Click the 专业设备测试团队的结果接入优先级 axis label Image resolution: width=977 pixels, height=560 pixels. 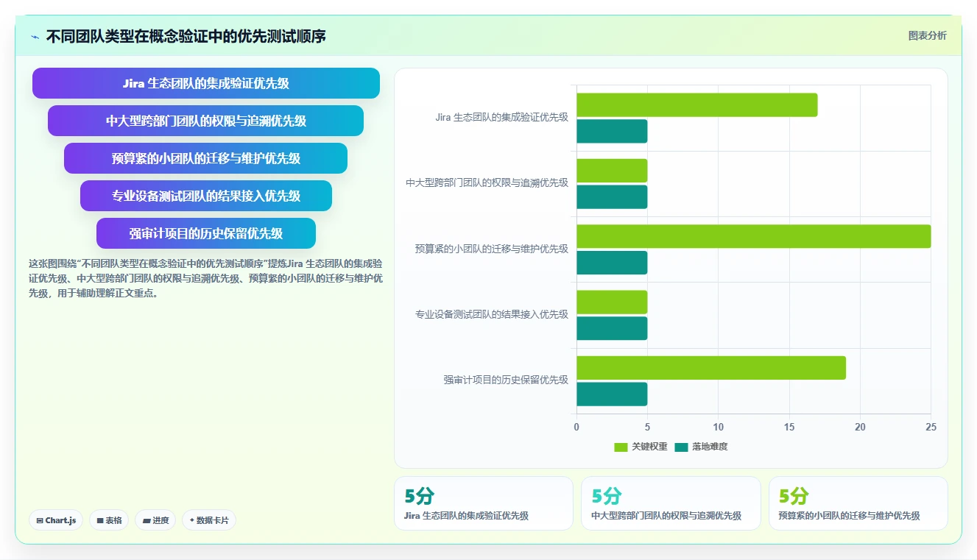click(491, 314)
